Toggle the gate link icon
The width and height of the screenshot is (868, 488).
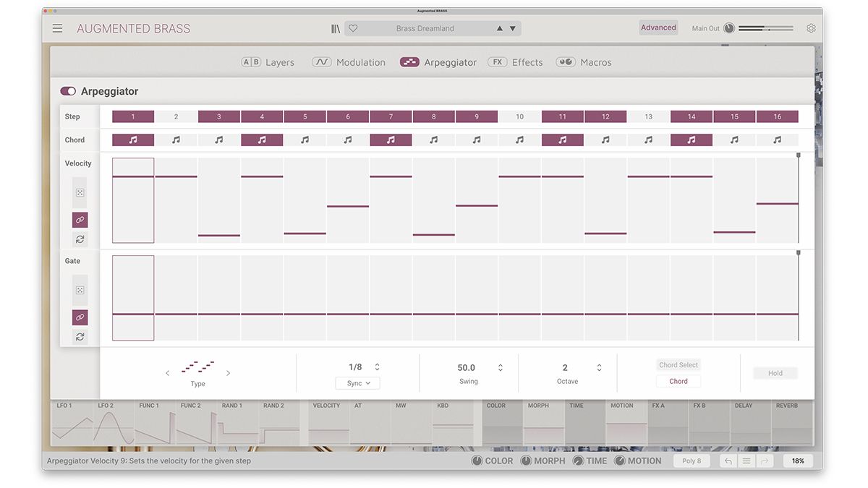[80, 317]
